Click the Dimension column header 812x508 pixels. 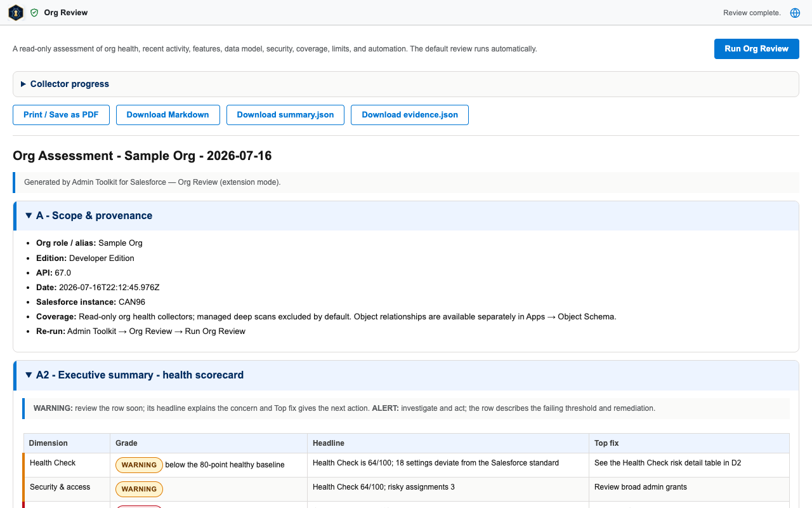(x=67, y=443)
